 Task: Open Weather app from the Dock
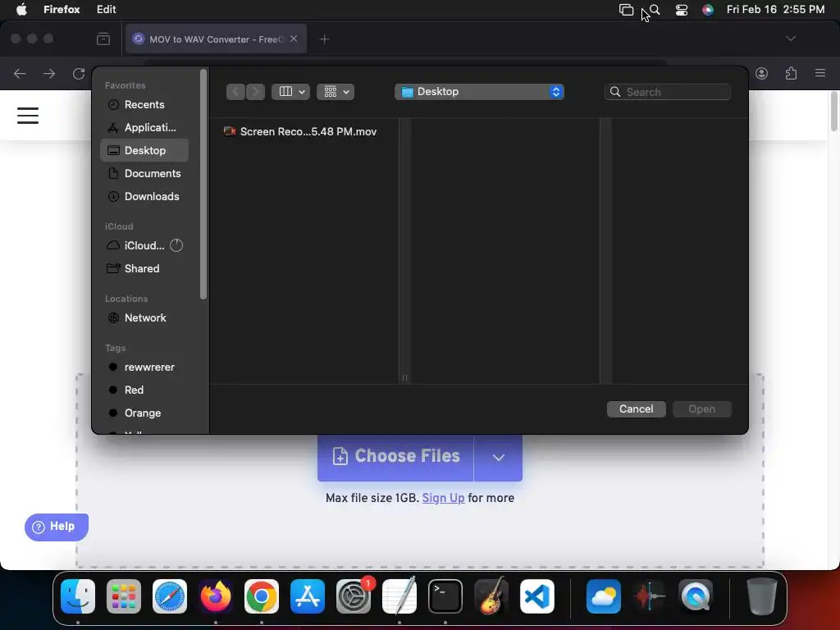click(604, 596)
